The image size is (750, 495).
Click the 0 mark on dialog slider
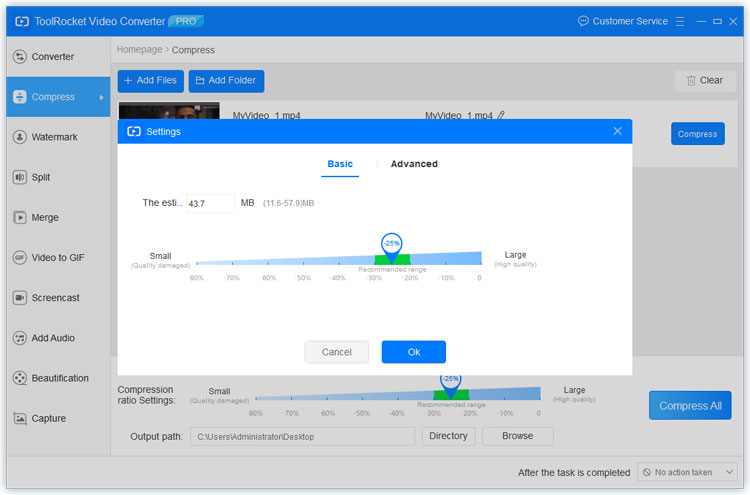click(x=479, y=277)
